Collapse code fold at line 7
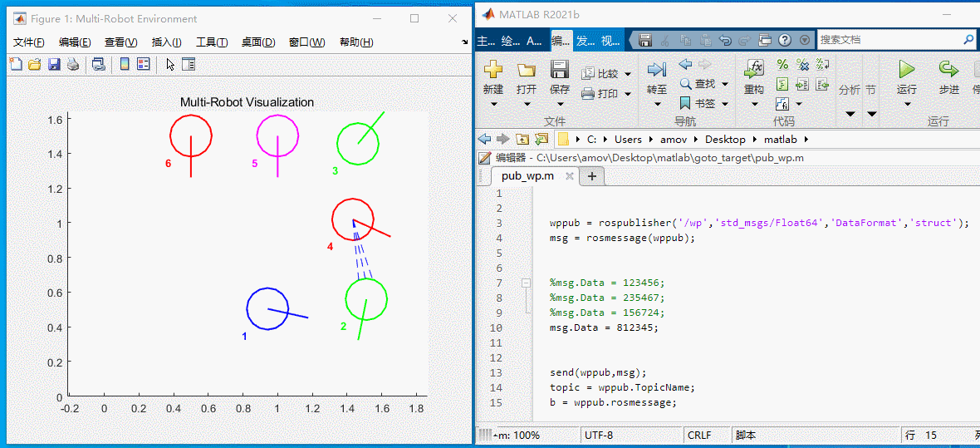The image size is (980, 448). [526, 283]
